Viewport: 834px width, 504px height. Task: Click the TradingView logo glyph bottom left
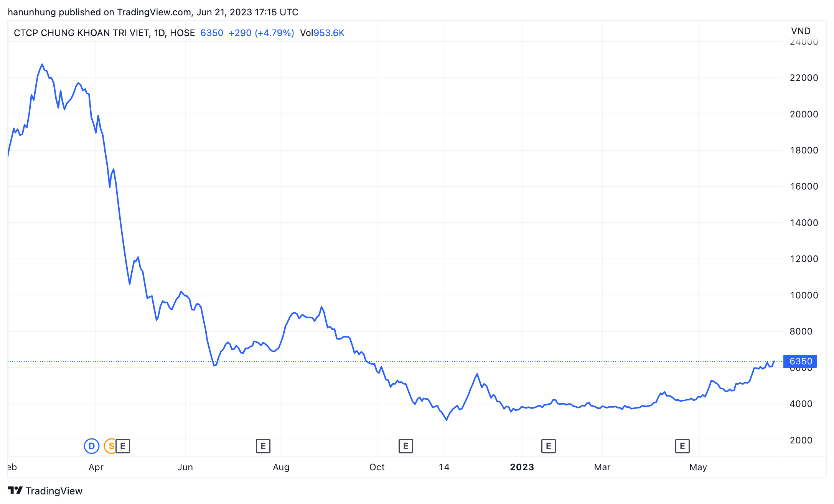click(15, 490)
